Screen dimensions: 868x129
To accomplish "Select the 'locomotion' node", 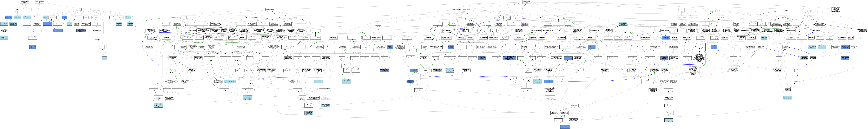I will [508, 17].
